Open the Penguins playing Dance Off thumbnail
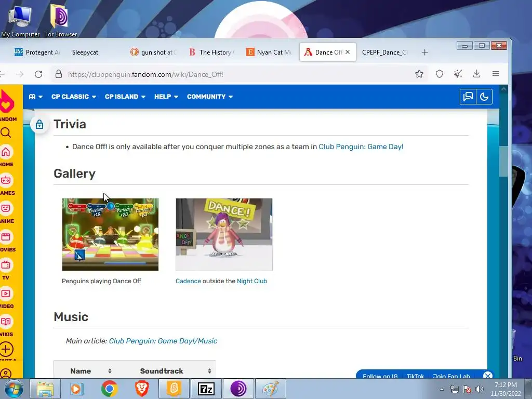Image resolution: width=532 pixels, height=399 pixels. (110, 234)
